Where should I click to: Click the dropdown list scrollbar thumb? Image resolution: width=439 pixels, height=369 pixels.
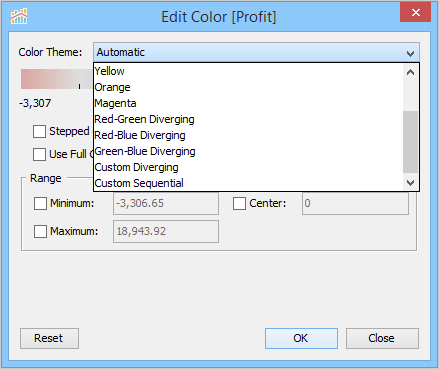click(x=410, y=142)
